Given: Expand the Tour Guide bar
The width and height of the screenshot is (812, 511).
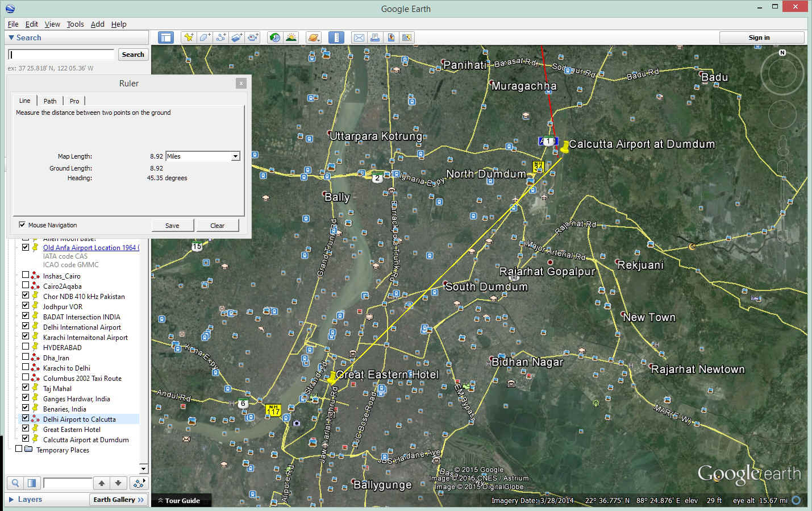Looking at the screenshot, I should [x=181, y=501].
